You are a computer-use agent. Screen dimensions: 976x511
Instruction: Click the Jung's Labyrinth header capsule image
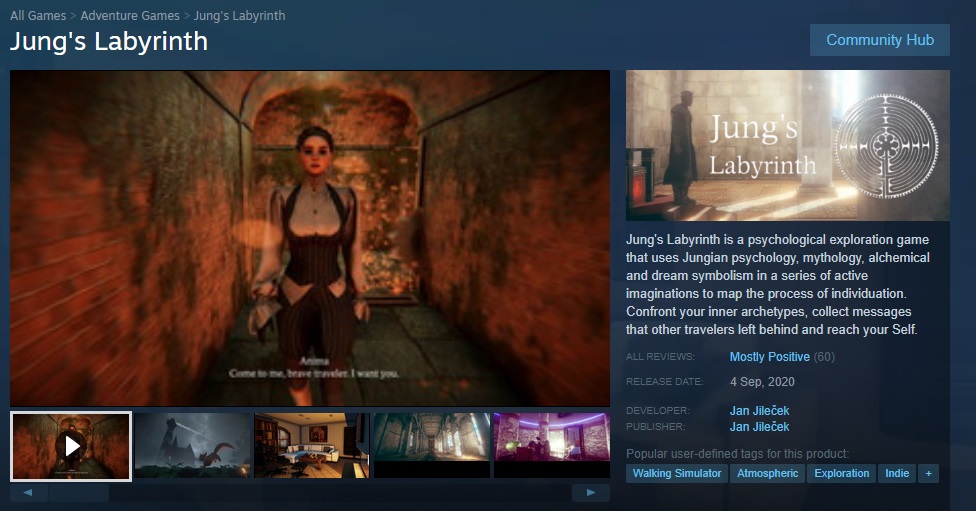point(787,145)
